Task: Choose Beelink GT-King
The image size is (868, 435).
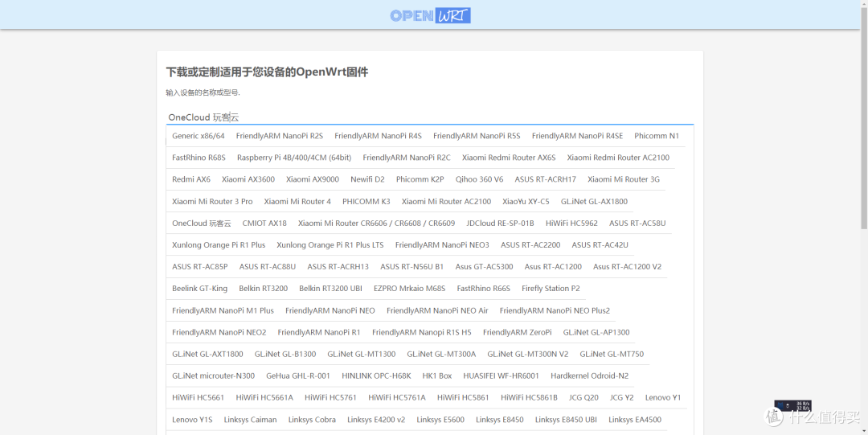Action: pos(199,288)
